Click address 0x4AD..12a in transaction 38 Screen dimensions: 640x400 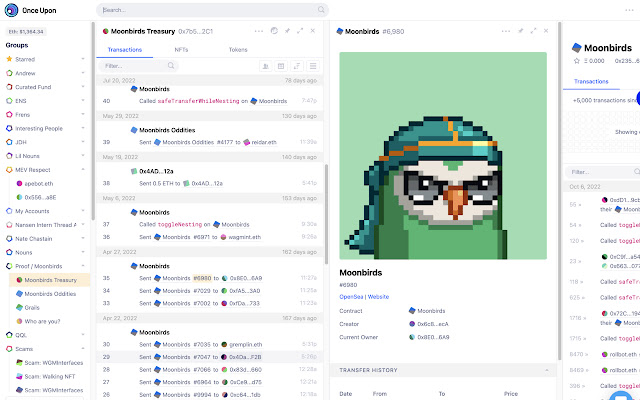point(203,184)
